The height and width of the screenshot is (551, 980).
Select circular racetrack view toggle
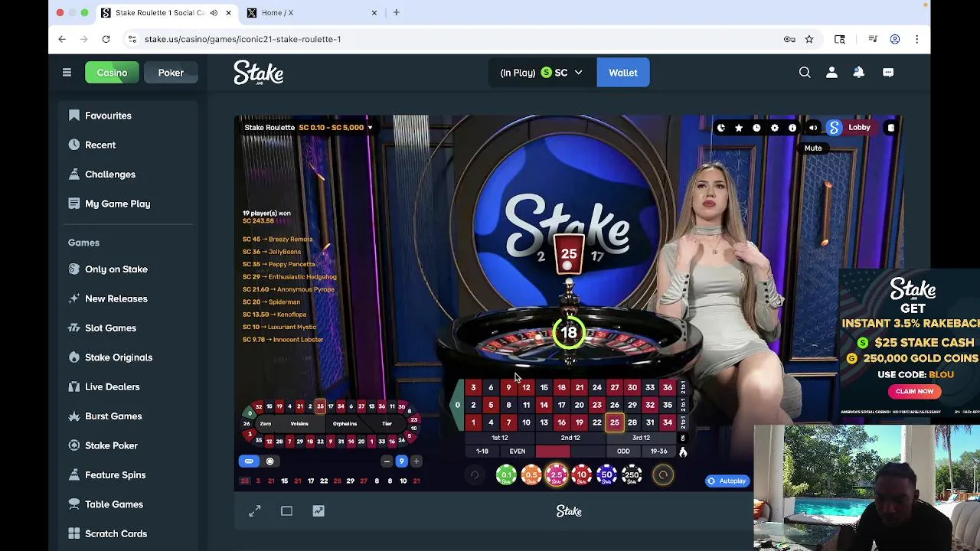click(x=269, y=461)
